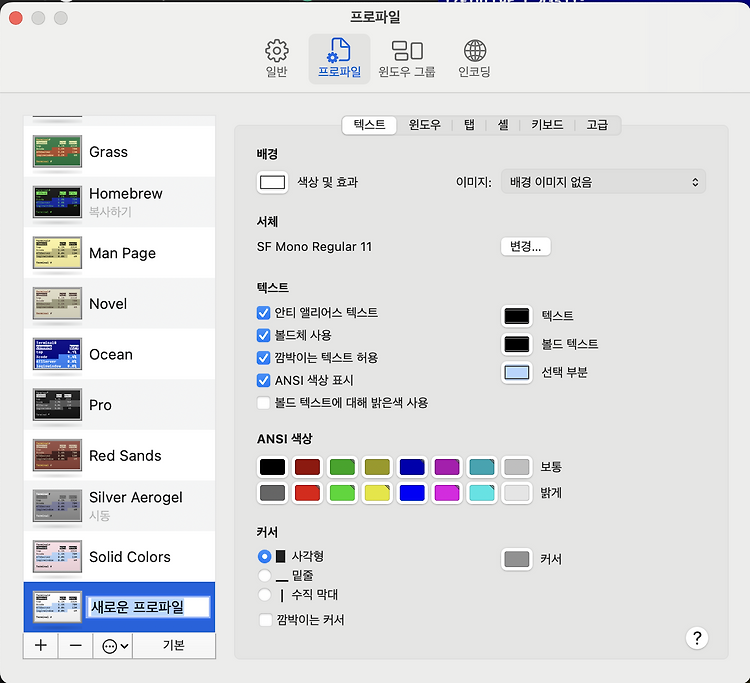Open the help question mark button
750x683 pixels.
pos(697,638)
